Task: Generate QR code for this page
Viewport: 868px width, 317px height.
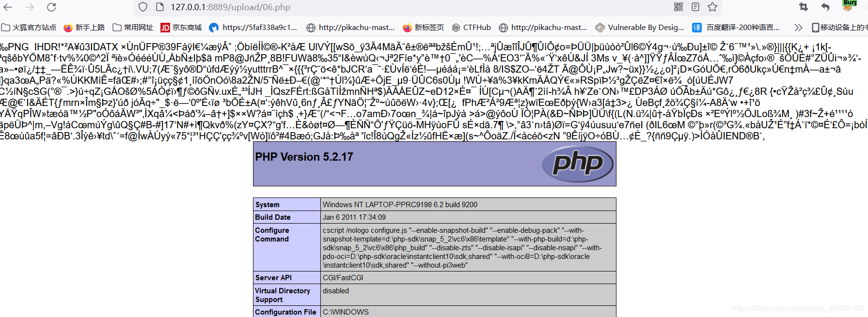Action: [x=679, y=7]
